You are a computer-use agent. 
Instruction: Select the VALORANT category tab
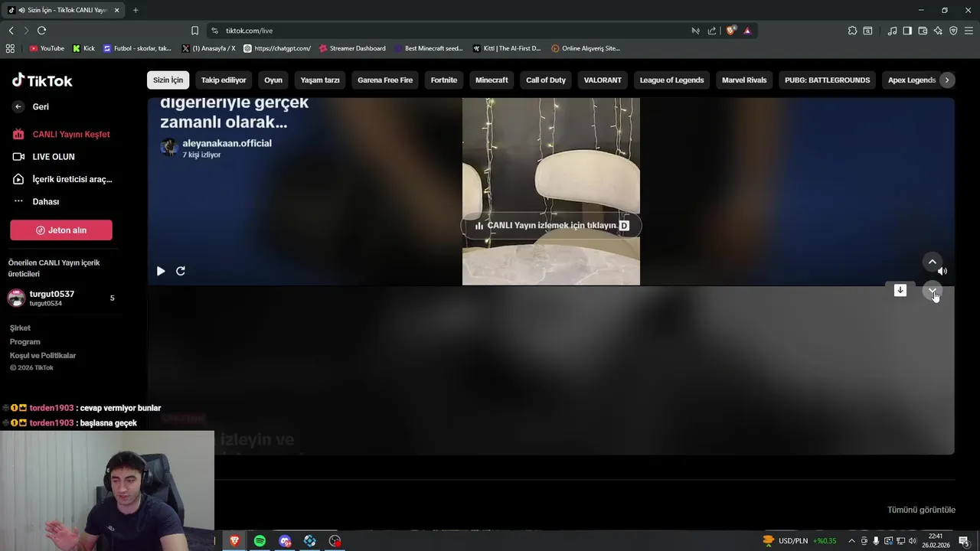tap(603, 80)
